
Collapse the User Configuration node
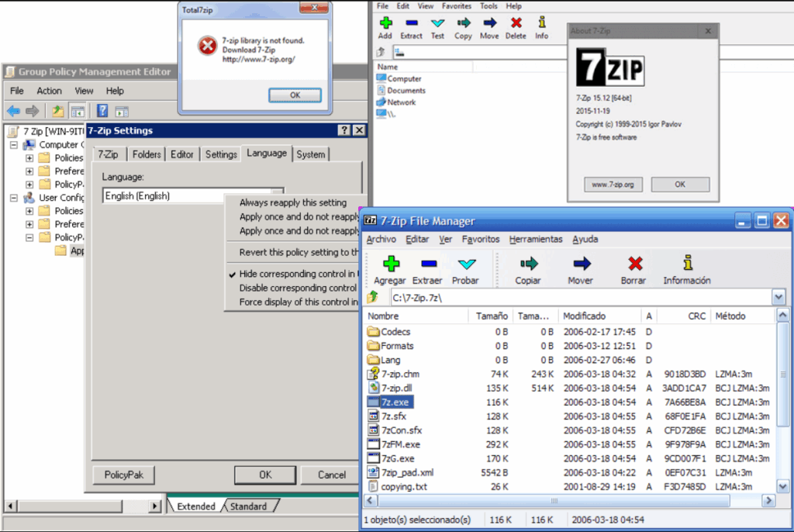click(x=14, y=198)
